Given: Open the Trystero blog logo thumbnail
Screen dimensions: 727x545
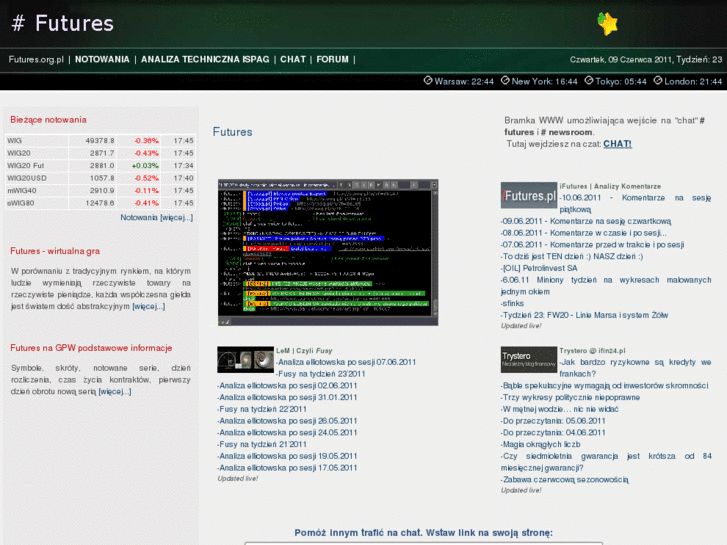Looking at the screenshot, I should (529, 359).
